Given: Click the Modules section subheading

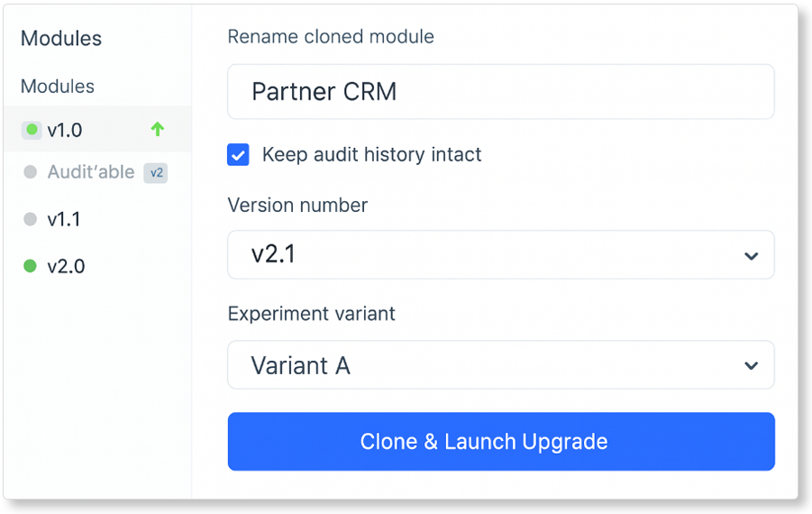Looking at the screenshot, I should tap(58, 87).
